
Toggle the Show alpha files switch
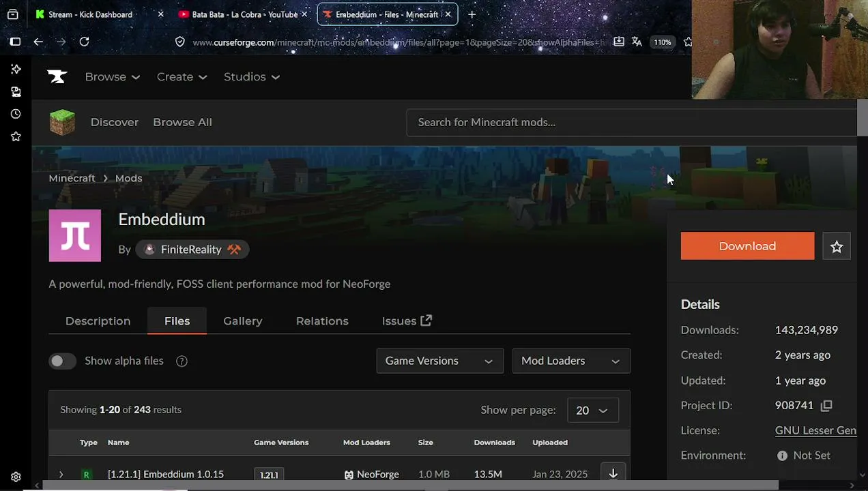(63, 361)
